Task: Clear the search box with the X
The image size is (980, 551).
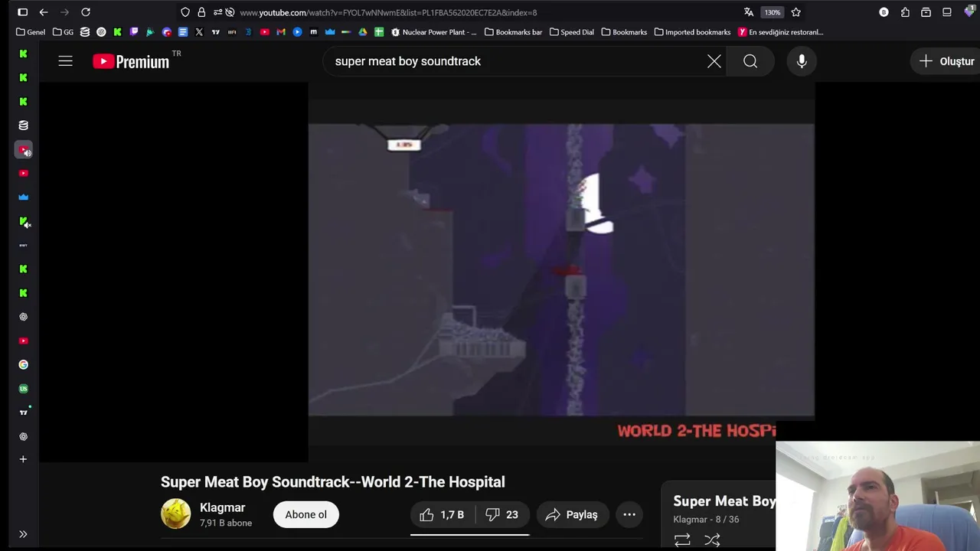Action: click(714, 61)
